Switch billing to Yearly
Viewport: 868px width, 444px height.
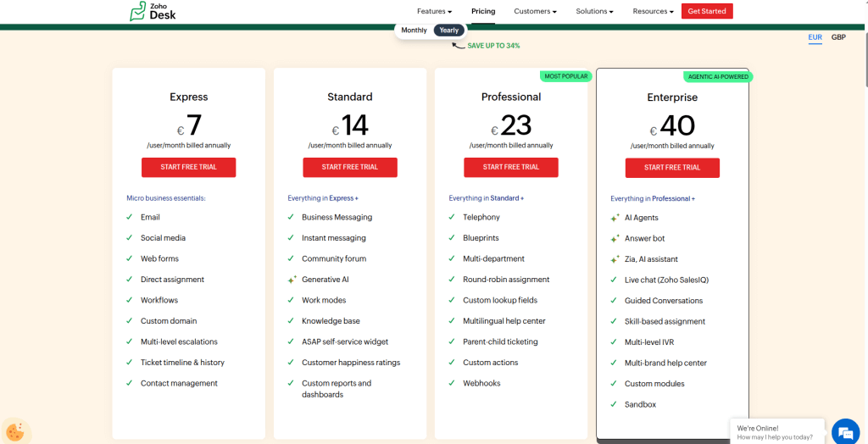click(449, 31)
